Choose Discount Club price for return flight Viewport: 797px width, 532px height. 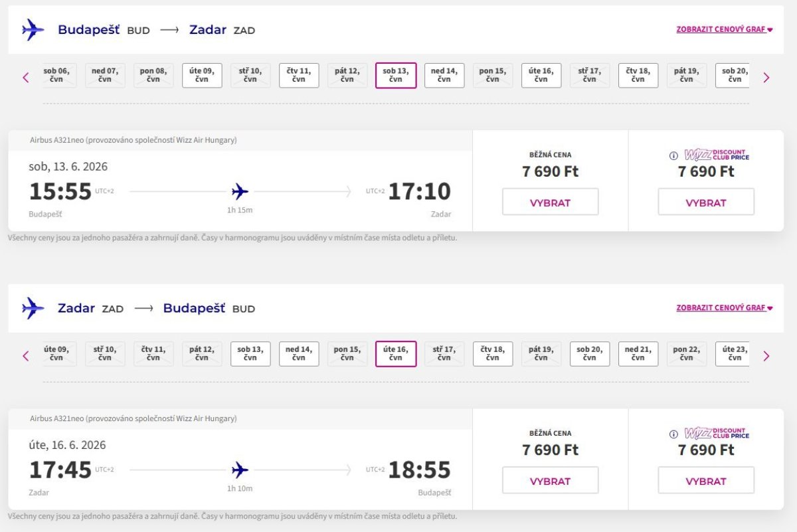(706, 481)
